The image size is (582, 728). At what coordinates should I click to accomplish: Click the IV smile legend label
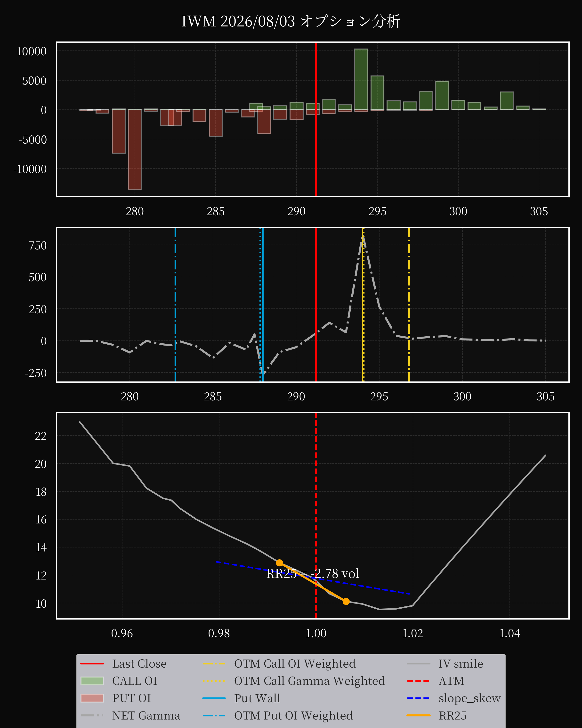461,664
